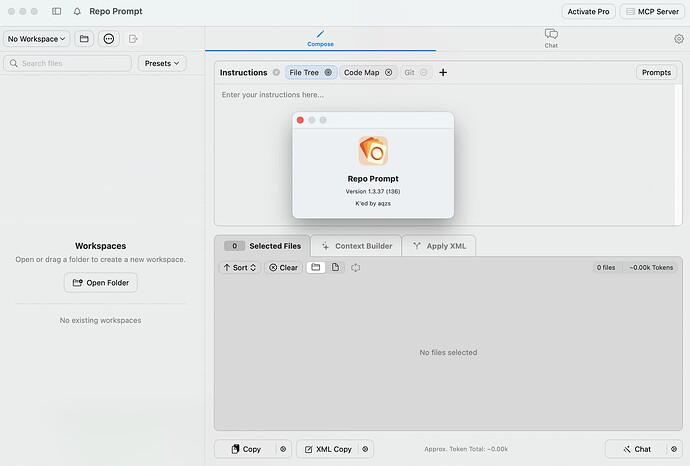Expand the Presets dropdown
Viewport: 690px width, 466px height.
pyautogui.click(x=162, y=63)
